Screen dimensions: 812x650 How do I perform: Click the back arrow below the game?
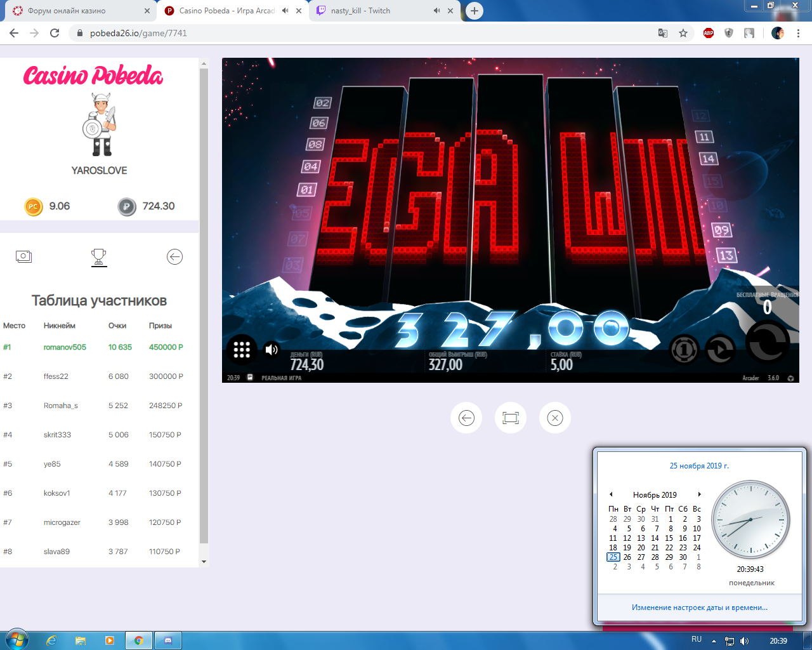[x=466, y=418]
